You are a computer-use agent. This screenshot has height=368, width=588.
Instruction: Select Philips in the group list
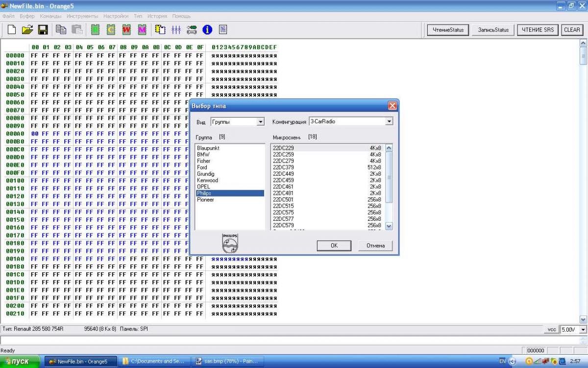(229, 193)
